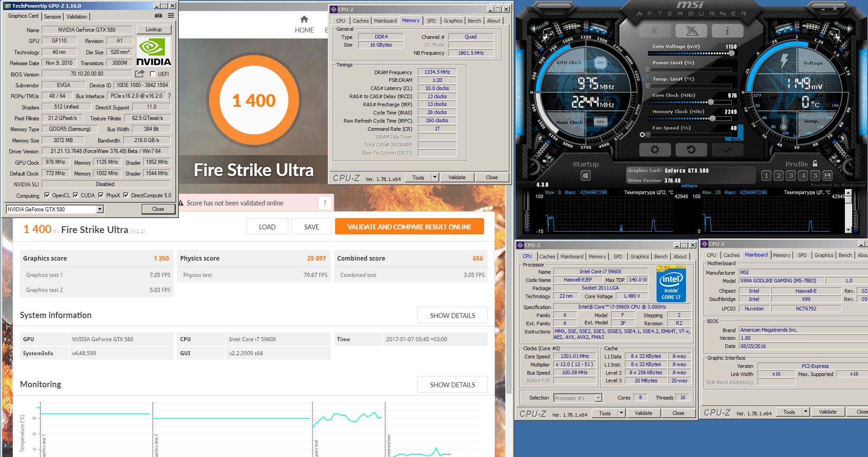Click the fan settings small gear icon
868x457 pixels.
642,134
